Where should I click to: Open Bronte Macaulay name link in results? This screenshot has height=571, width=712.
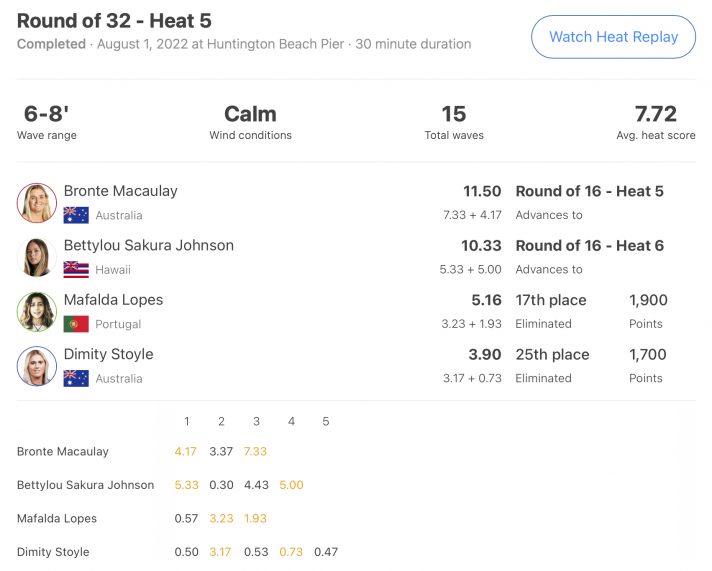(120, 191)
